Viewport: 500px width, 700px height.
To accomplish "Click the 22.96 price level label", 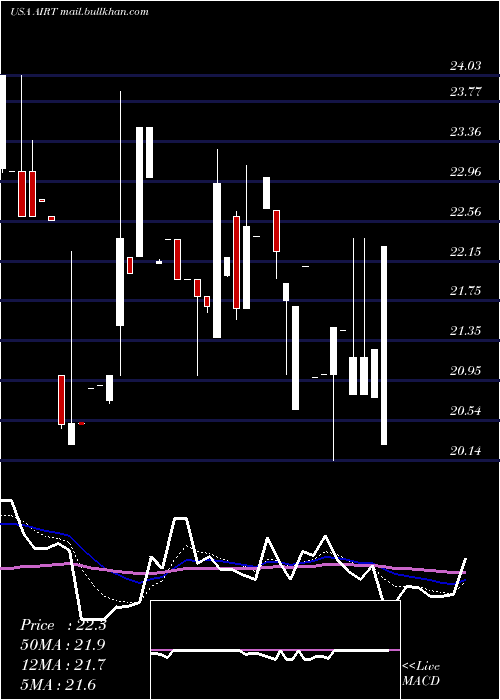I will coord(466,171).
